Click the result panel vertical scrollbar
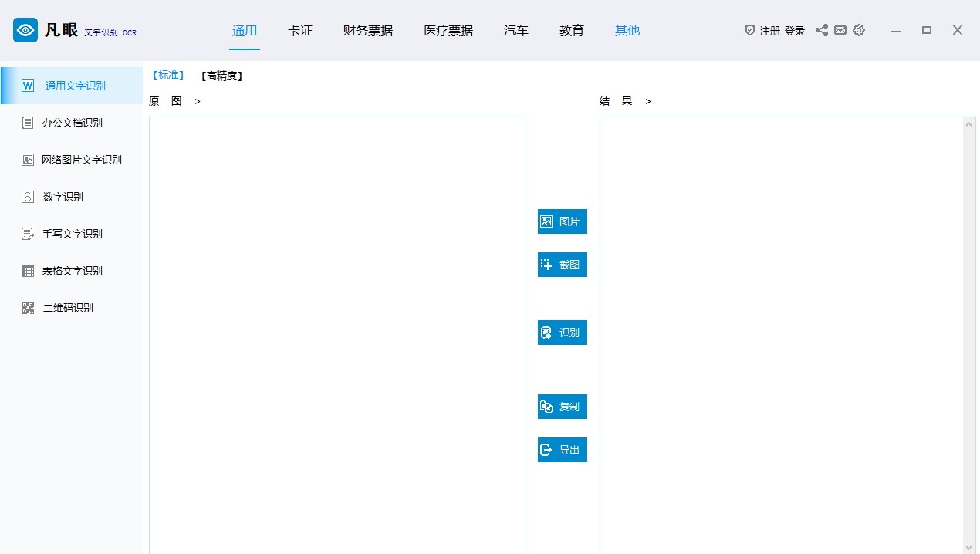 [970, 335]
